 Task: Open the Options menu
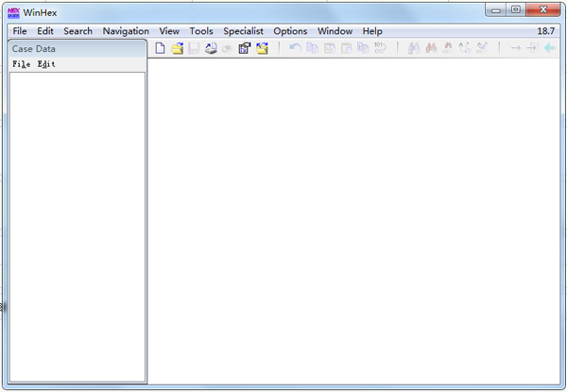point(290,31)
